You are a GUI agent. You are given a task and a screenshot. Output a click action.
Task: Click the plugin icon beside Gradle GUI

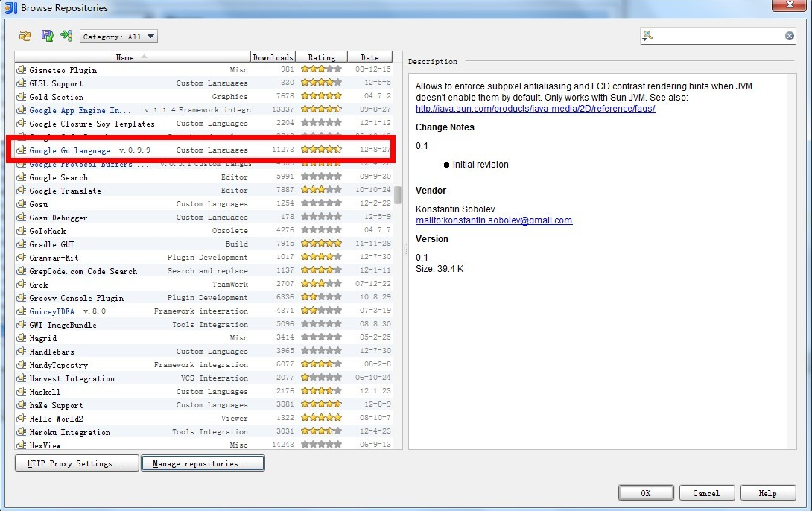(x=22, y=244)
